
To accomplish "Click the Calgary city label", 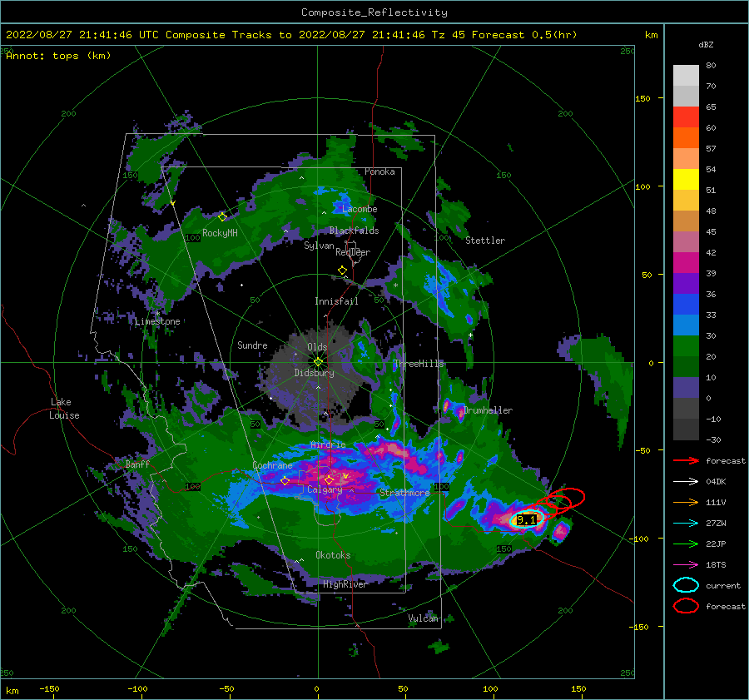I will [x=325, y=489].
